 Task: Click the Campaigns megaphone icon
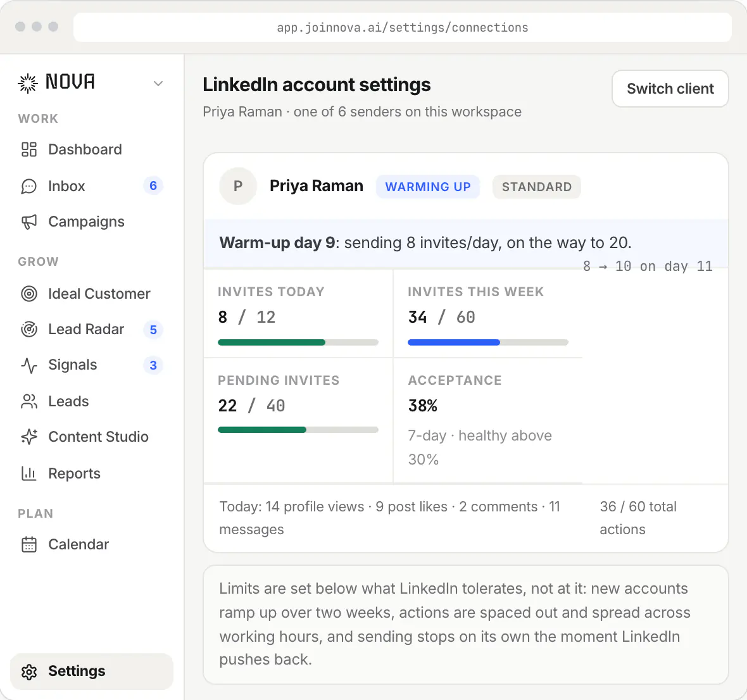(29, 222)
